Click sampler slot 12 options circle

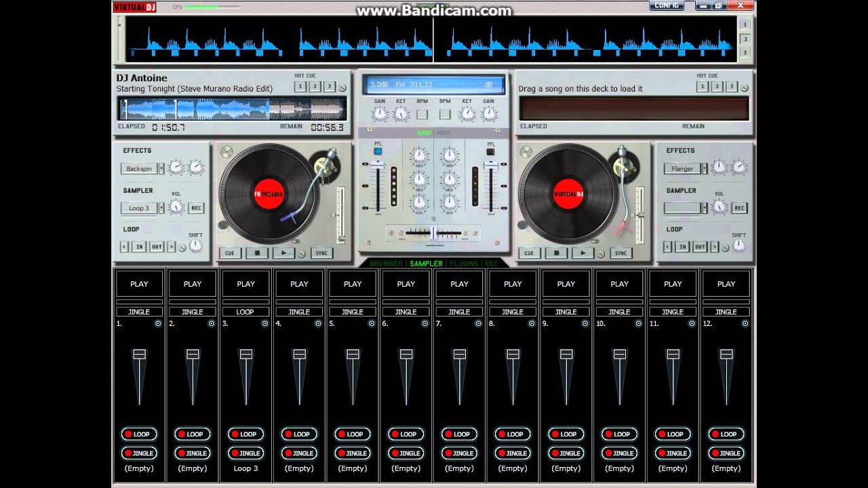746,324
